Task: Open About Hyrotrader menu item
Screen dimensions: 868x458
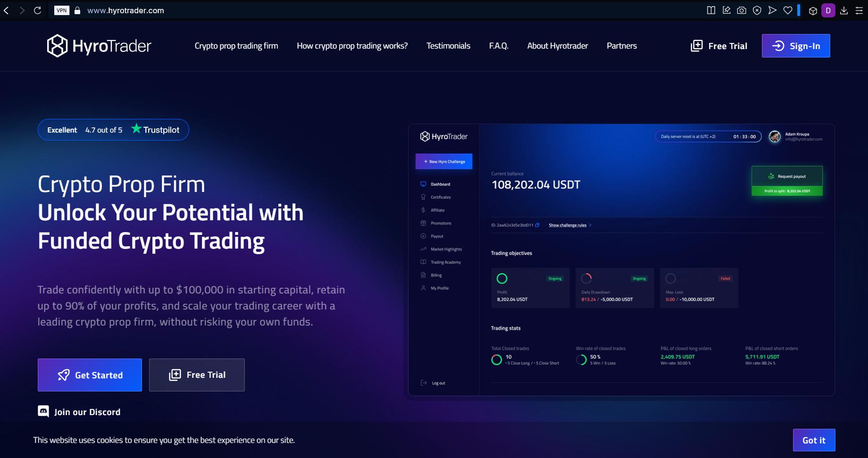Action: click(x=557, y=46)
